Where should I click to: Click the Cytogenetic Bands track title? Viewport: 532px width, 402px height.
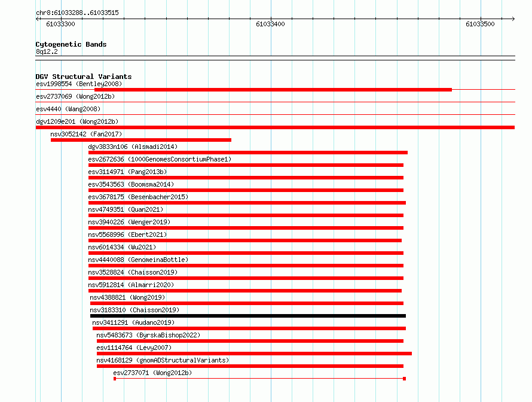(x=71, y=44)
